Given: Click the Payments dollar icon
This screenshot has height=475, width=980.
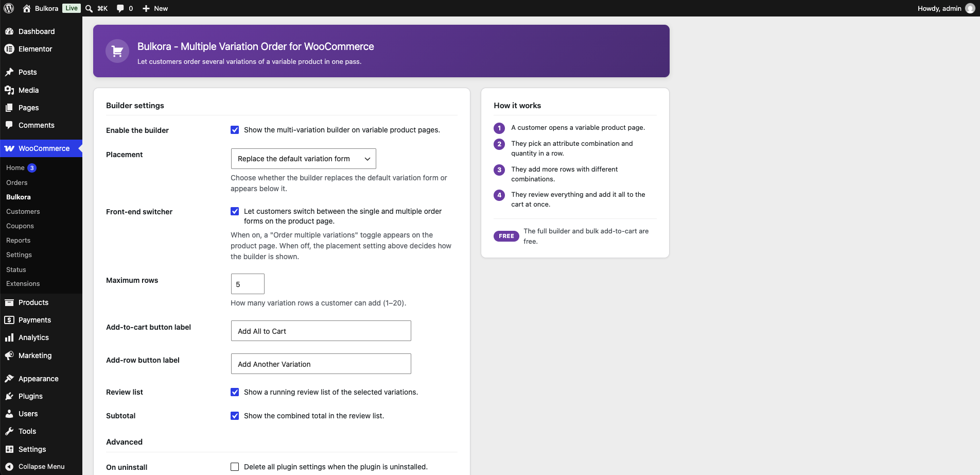Looking at the screenshot, I should [9, 320].
